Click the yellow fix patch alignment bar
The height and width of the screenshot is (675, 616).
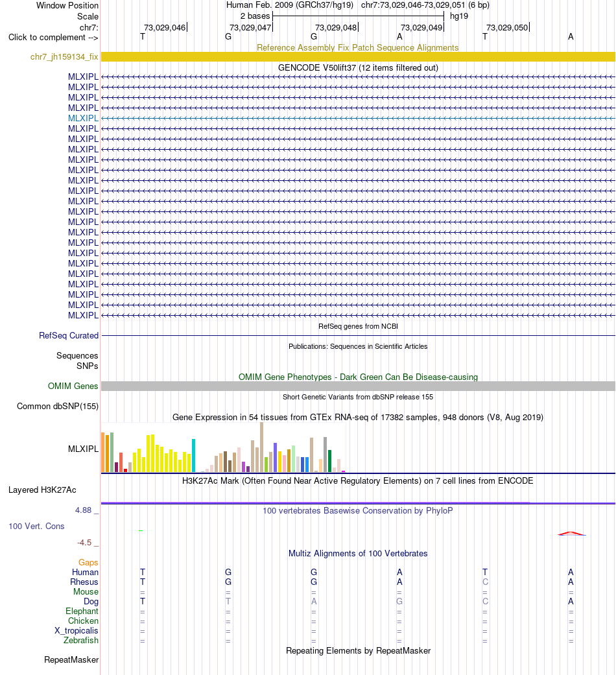coord(358,57)
